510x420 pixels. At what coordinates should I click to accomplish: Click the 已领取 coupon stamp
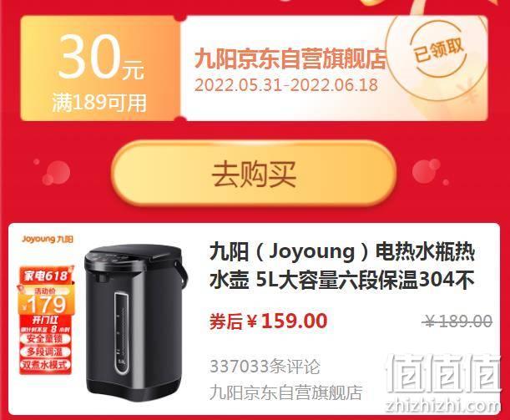[437, 52]
